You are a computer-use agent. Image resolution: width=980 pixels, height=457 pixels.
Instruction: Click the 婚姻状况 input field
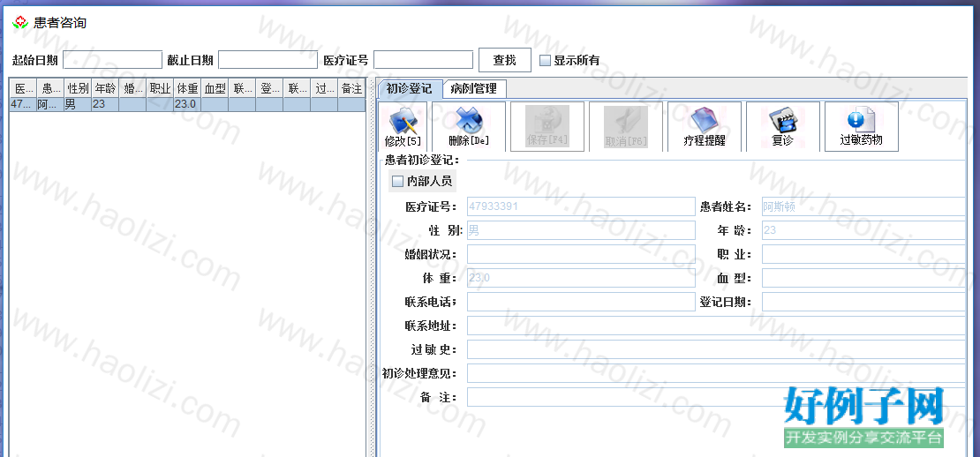point(581,254)
